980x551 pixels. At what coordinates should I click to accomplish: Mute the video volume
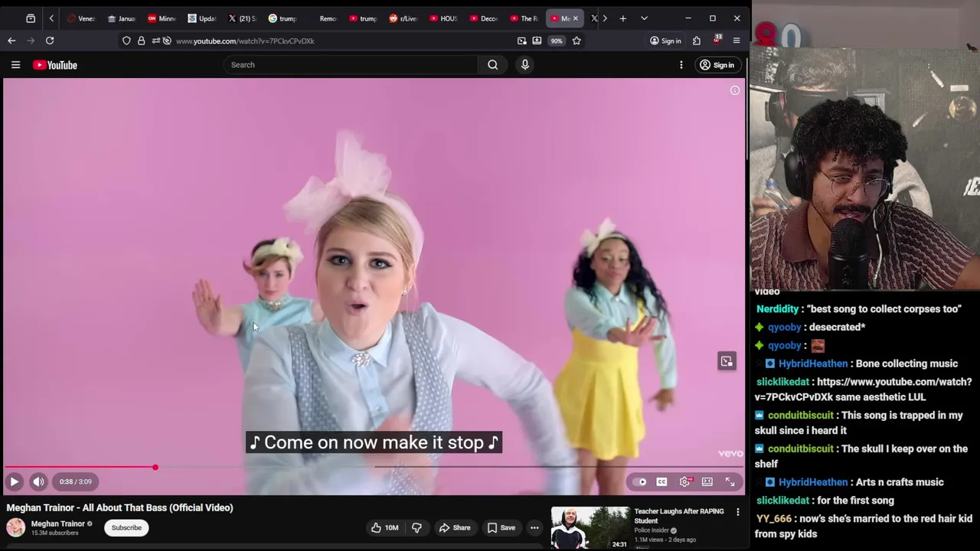click(38, 481)
